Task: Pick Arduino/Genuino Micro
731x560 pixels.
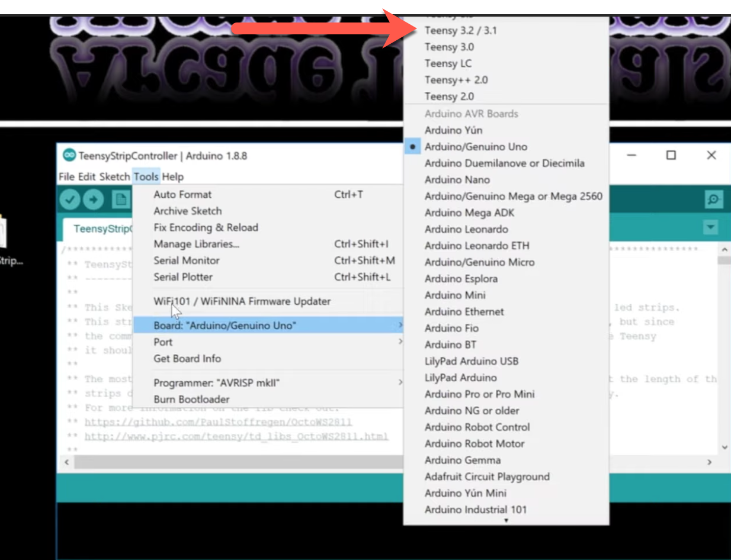Action: tap(506, 262)
